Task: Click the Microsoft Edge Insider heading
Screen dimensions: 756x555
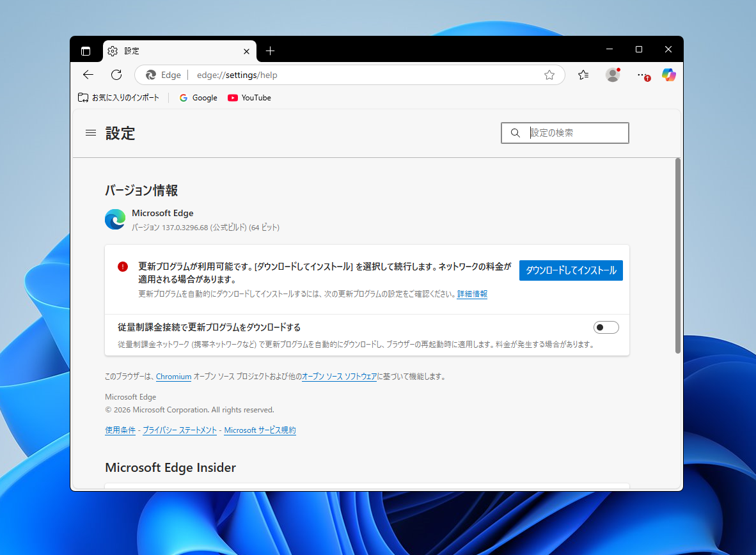Action: 170,468
